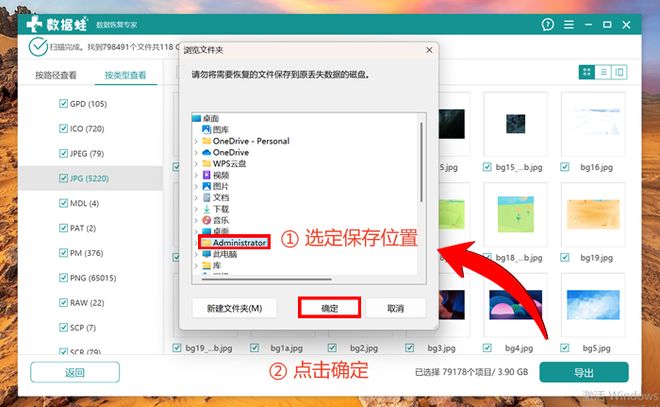Toggle JPEG (79) checkbox

pos(63,153)
